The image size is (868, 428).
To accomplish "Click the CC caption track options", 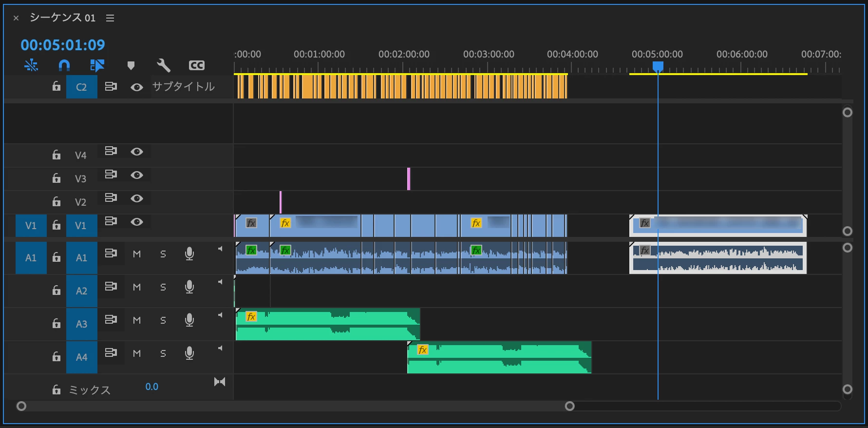I will [197, 65].
